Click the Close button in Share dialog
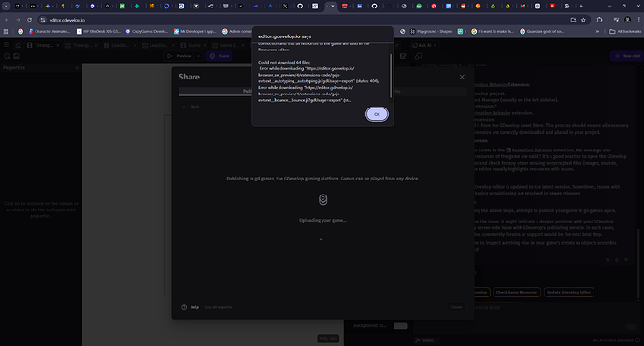Screen dimensions: 644x346 tap(456, 307)
